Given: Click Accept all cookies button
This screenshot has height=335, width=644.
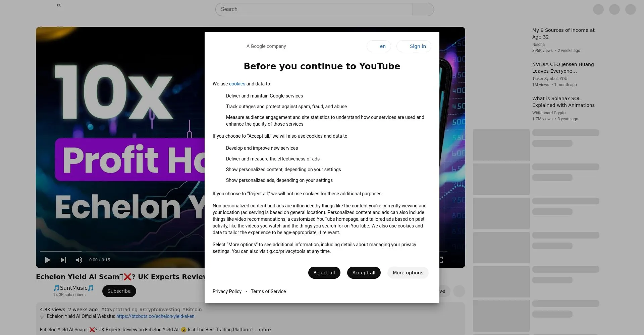Looking at the screenshot, I should [x=364, y=273].
